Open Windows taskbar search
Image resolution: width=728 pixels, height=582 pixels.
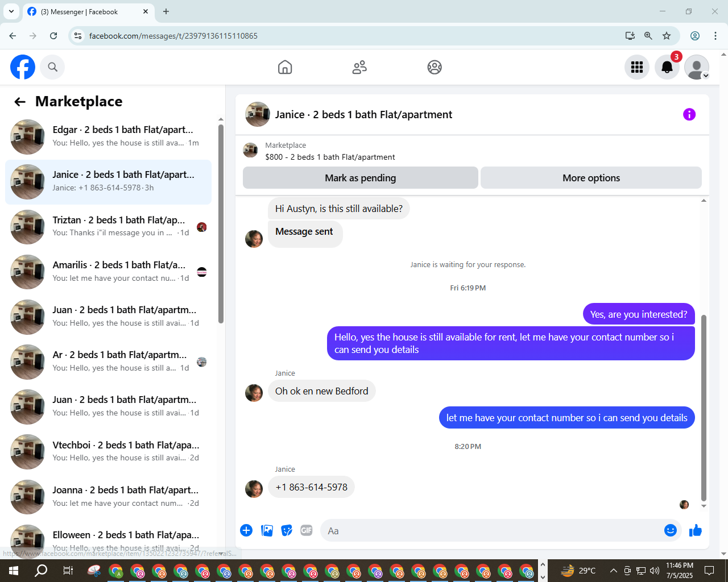coord(41,571)
